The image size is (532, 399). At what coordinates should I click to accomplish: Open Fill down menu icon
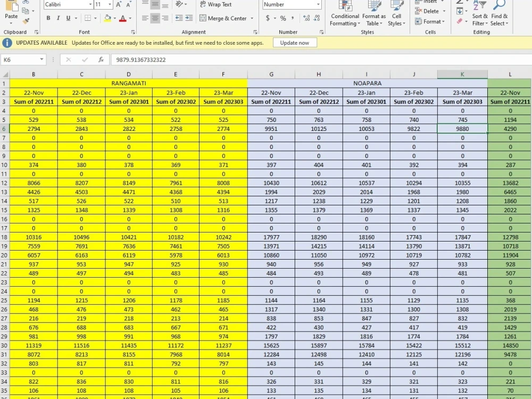pyautogui.click(x=460, y=11)
